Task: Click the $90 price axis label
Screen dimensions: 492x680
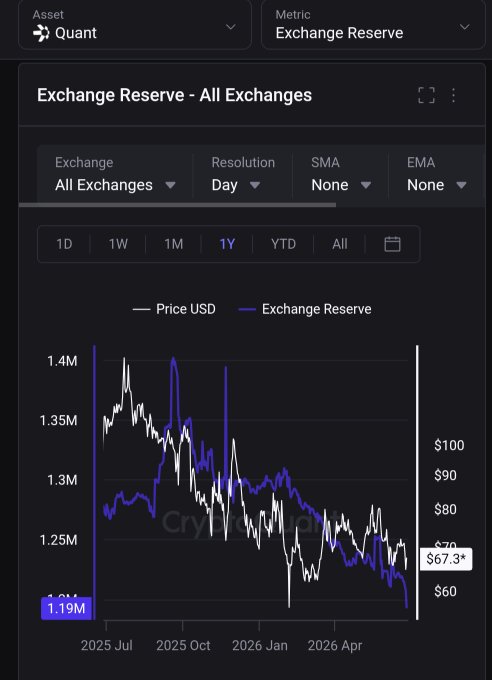Action: [445, 475]
